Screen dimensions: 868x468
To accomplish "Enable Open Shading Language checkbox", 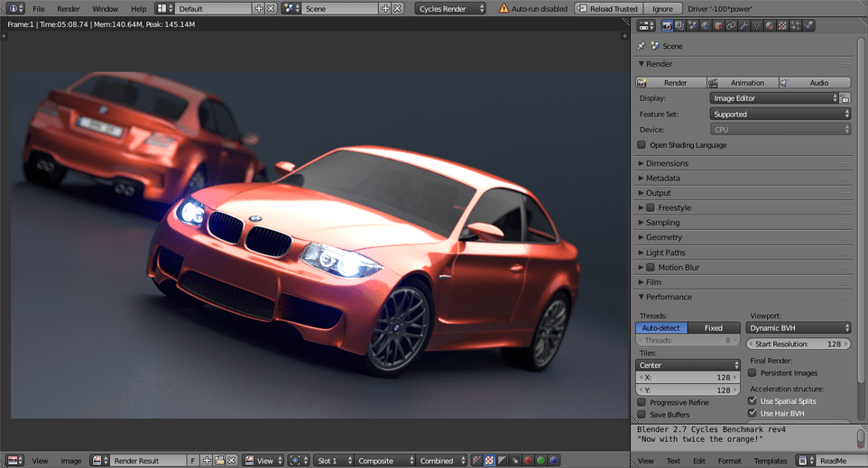I will click(642, 145).
